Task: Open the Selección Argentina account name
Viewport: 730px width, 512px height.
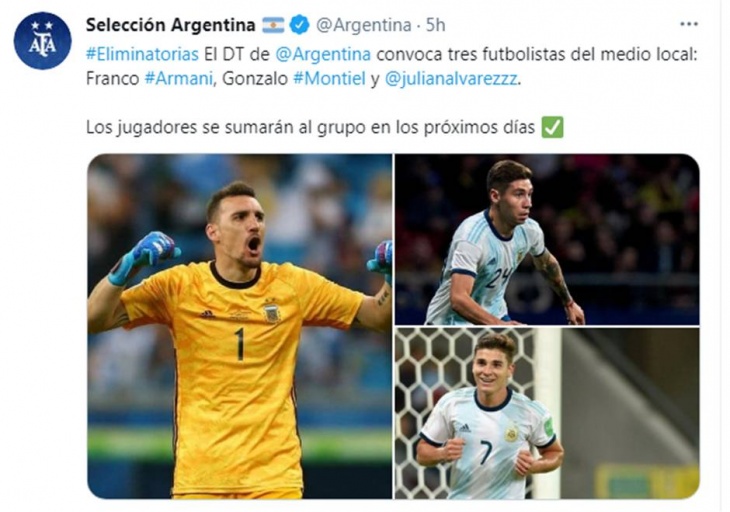Action: (170, 25)
